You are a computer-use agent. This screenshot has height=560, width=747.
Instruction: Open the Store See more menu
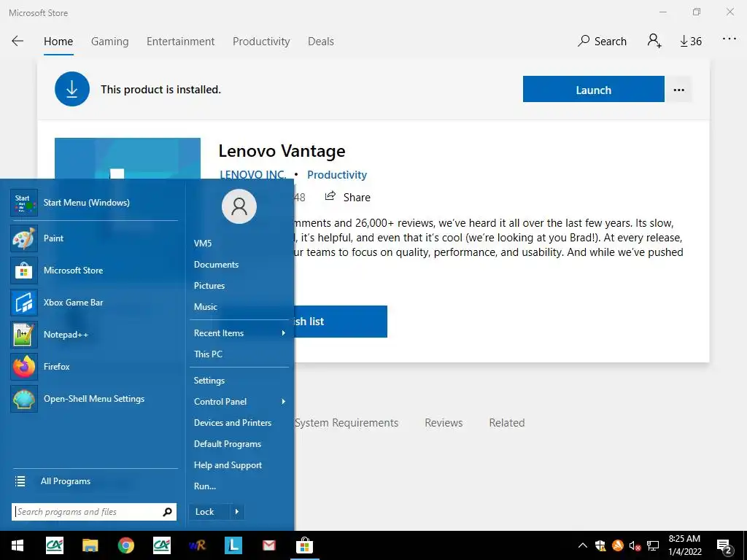click(729, 39)
